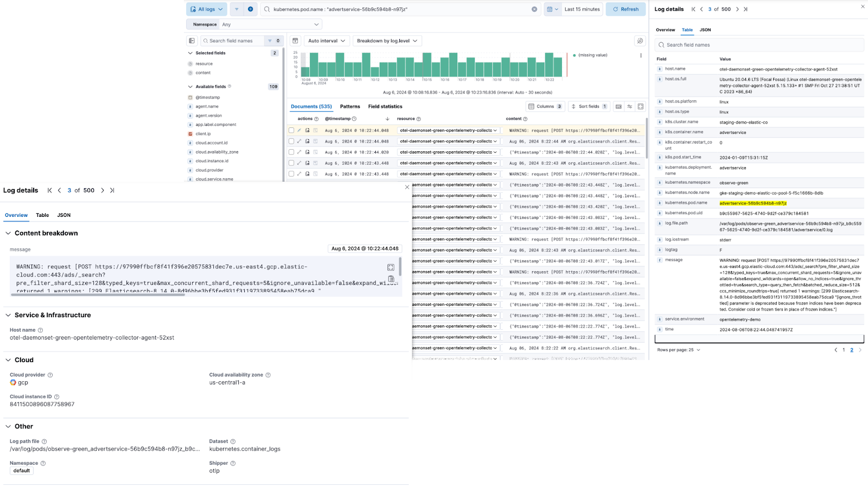Image resolution: width=868 pixels, height=488 pixels.
Task: Open the full screen data grid icon
Action: click(641, 106)
